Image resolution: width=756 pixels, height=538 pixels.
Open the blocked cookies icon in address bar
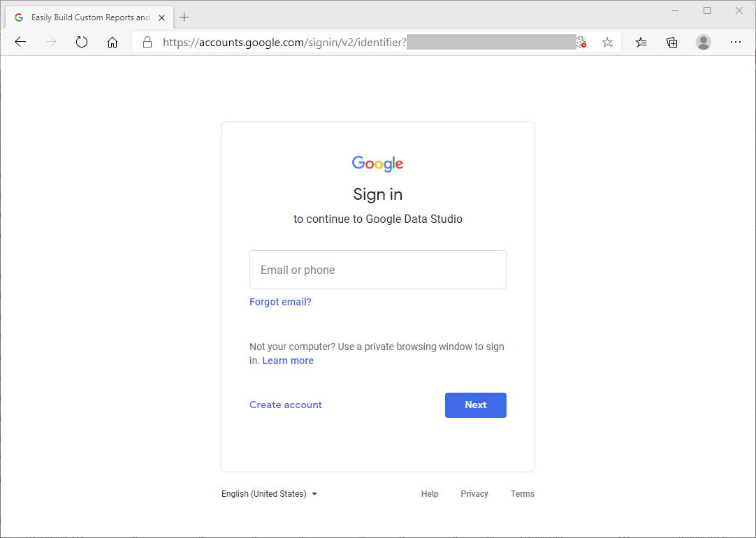[x=581, y=42]
